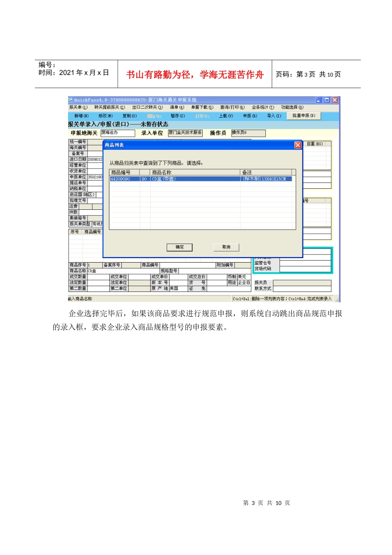The height and width of the screenshot is (555, 392).
Task: Click the 法定数量 input field
Action: 98,282
